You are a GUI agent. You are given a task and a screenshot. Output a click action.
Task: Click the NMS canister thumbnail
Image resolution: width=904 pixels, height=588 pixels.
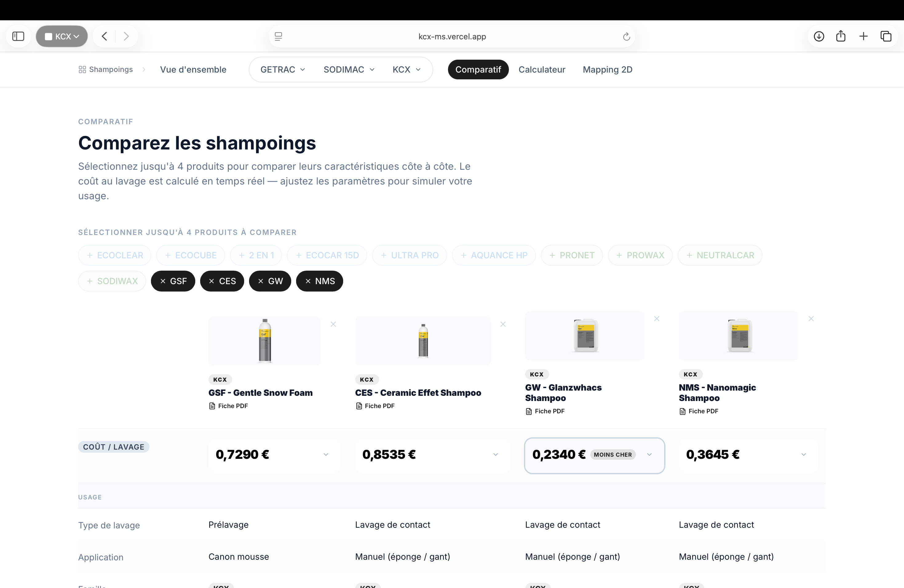pos(739,336)
